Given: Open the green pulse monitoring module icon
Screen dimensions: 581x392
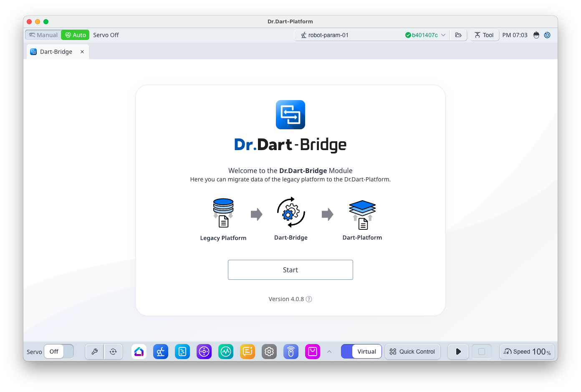Looking at the screenshot, I should 226,352.
